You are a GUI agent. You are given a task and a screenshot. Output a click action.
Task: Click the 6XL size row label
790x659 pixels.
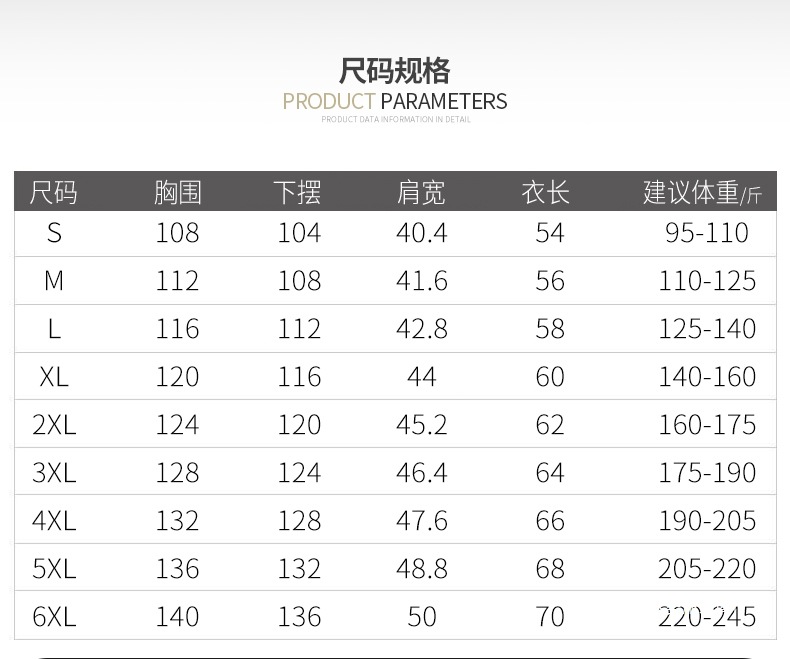54,617
